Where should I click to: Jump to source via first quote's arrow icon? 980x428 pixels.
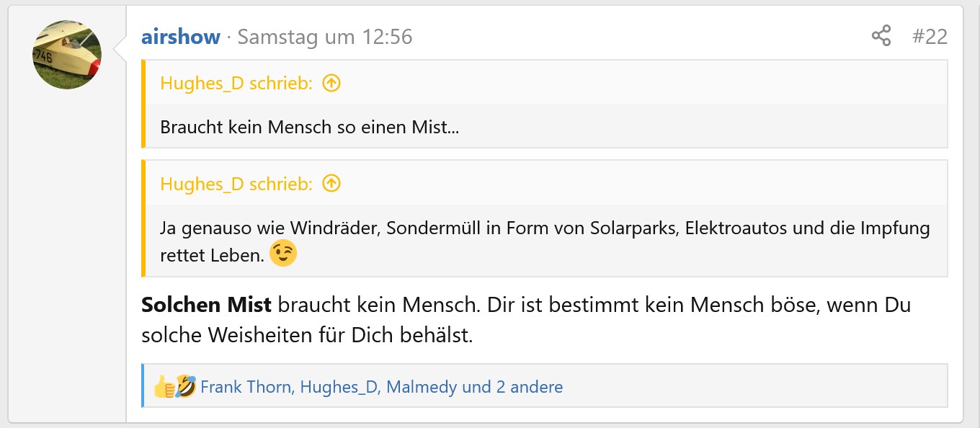pos(331,84)
